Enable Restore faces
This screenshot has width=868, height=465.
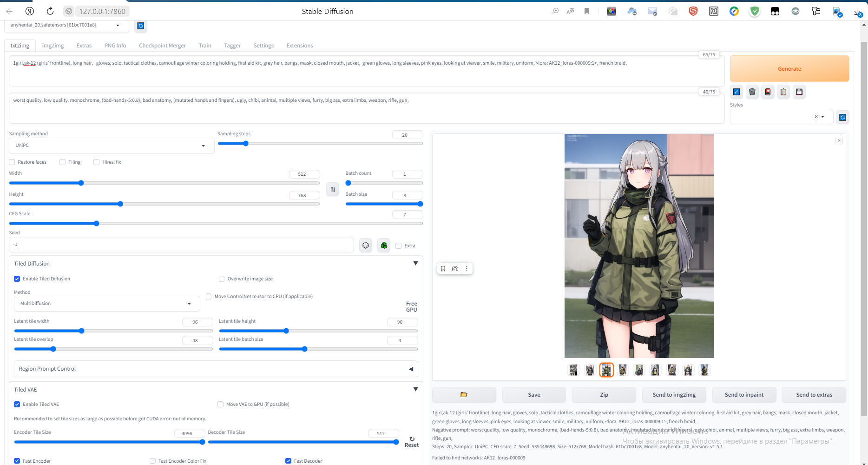[12, 162]
